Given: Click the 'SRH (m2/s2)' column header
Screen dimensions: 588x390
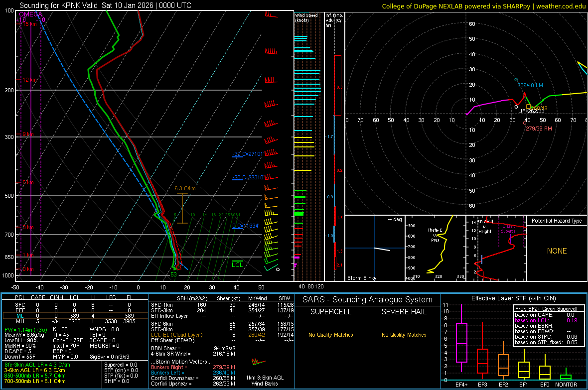Looking at the screenshot, I should point(192,298).
